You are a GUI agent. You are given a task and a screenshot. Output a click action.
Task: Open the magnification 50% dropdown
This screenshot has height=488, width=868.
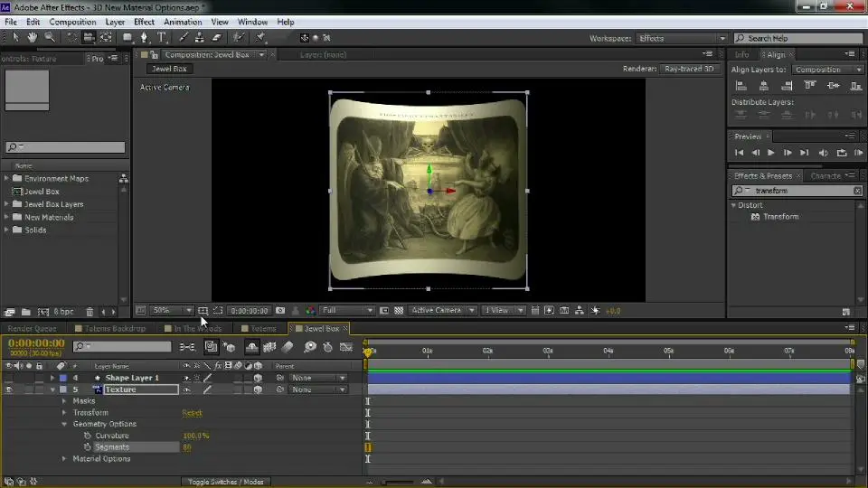click(171, 311)
